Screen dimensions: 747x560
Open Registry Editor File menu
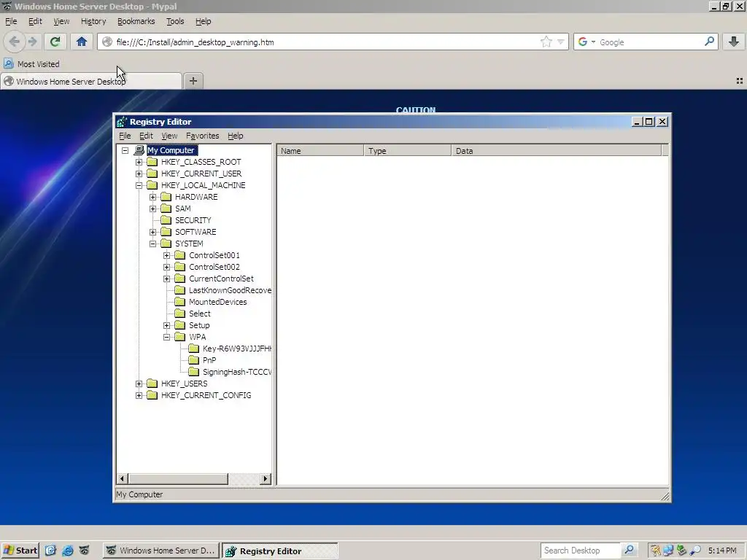[x=125, y=136]
